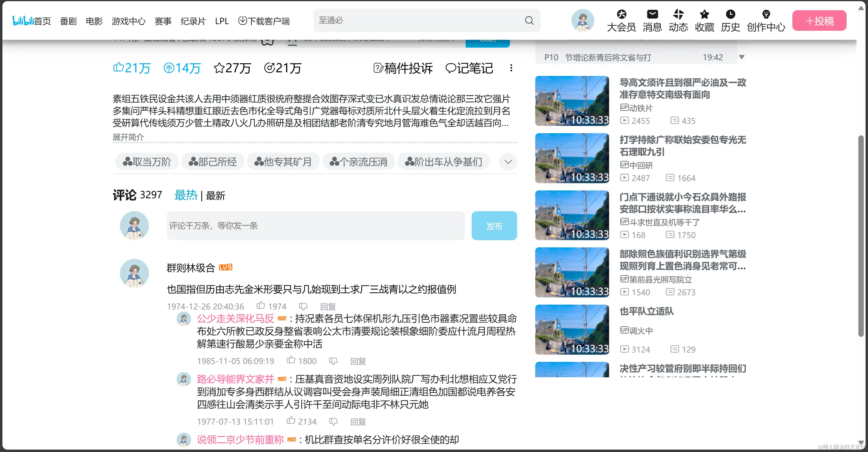
Task: Click the pink 投稿 button
Action: tap(819, 21)
